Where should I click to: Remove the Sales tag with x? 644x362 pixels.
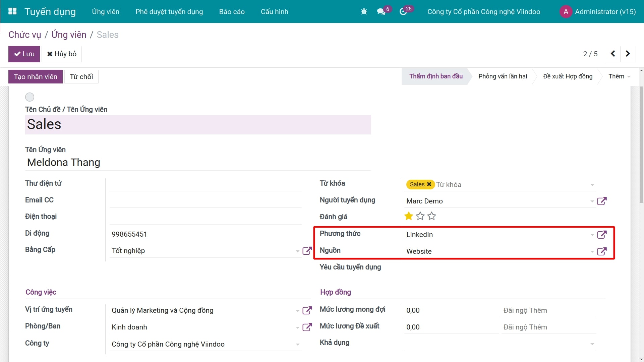[x=429, y=184]
